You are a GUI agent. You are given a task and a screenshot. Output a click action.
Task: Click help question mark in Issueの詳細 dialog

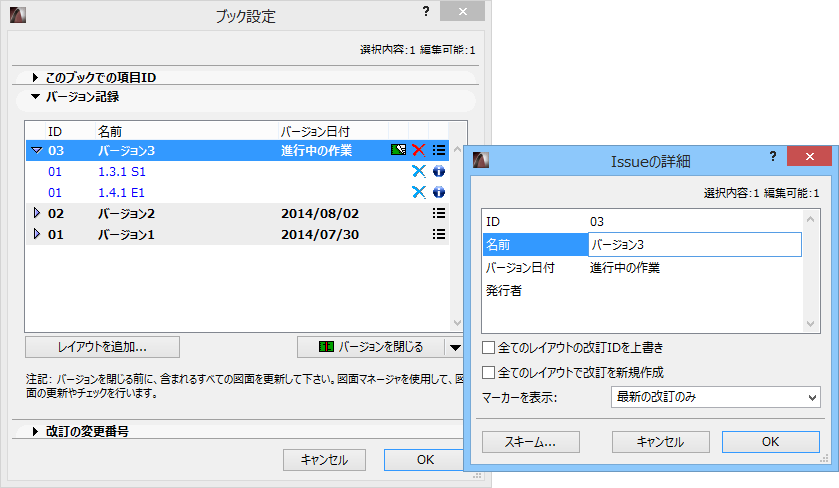773,156
